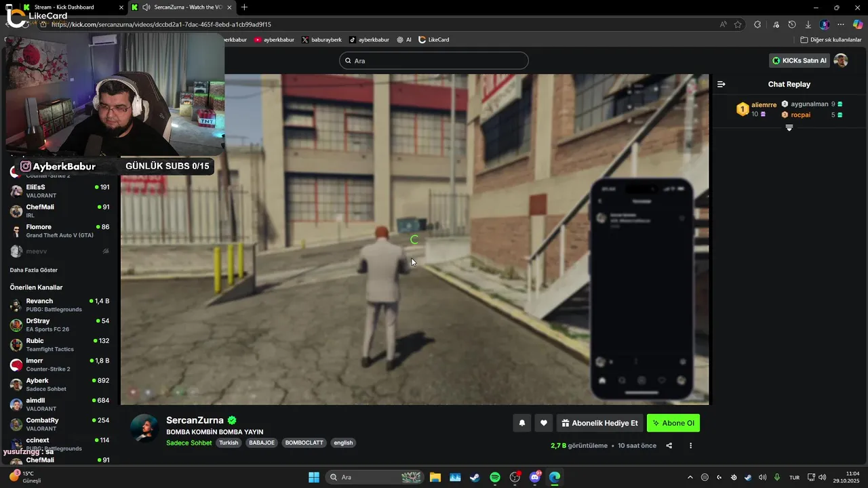Open the LikeCard bookmark
Image resolution: width=868 pixels, height=488 pixels.
coord(434,39)
